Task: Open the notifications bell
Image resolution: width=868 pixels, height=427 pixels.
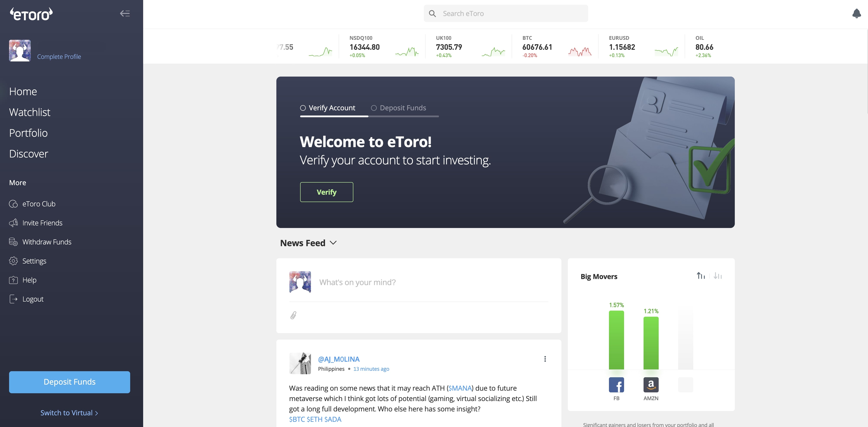Action: coord(856,13)
